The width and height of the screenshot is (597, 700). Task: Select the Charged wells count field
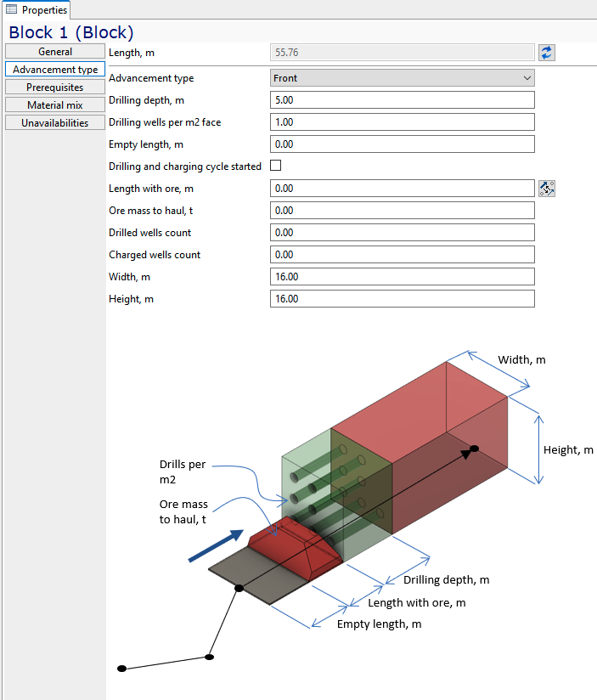tap(402, 255)
